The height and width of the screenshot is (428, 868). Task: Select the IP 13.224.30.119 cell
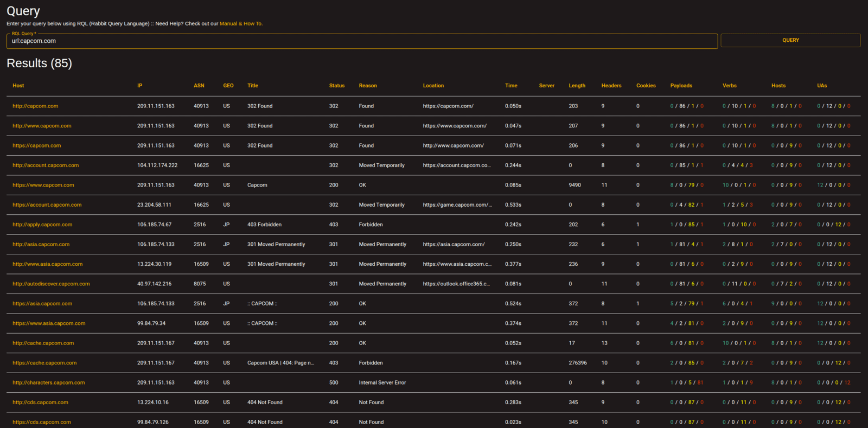(154, 264)
